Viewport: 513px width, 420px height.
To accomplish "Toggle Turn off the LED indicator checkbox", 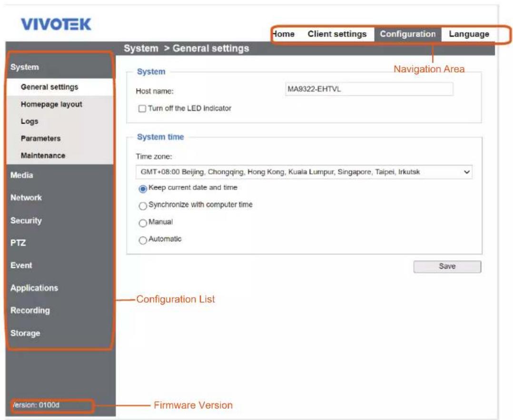I will click(142, 109).
